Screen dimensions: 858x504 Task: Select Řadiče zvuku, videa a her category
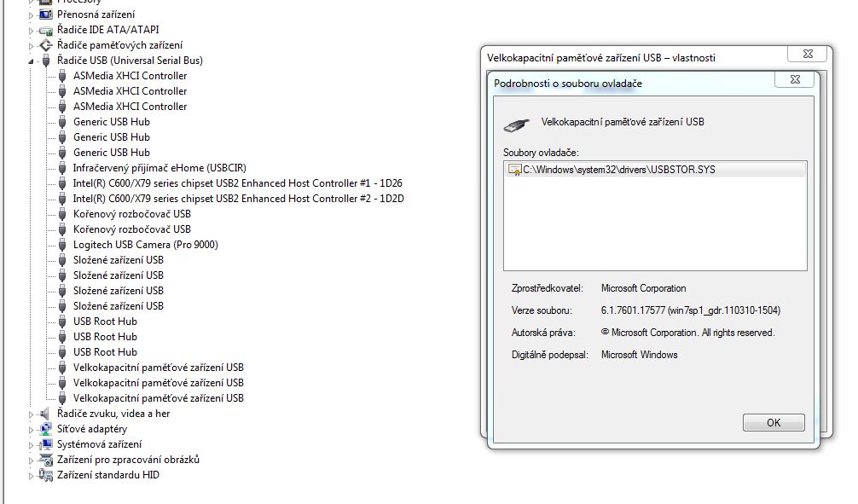pos(113,414)
